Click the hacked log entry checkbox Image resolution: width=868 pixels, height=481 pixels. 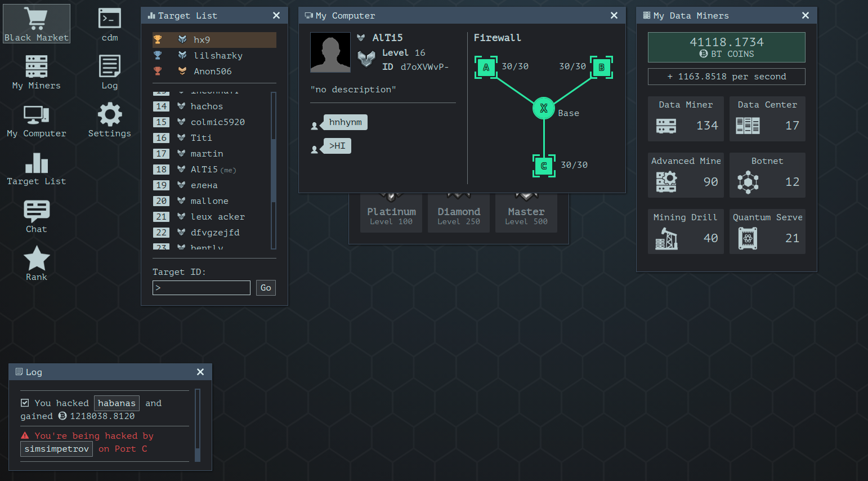(25, 403)
